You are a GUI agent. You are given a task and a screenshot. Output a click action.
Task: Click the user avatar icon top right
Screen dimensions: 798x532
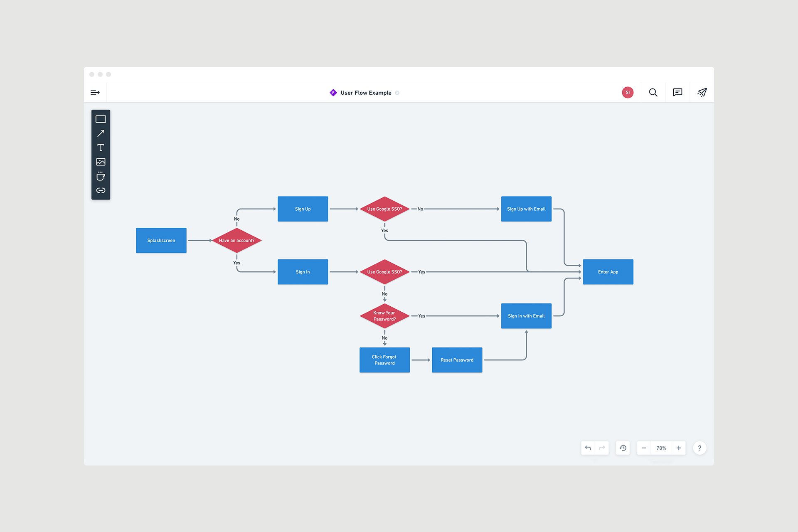tap(628, 92)
